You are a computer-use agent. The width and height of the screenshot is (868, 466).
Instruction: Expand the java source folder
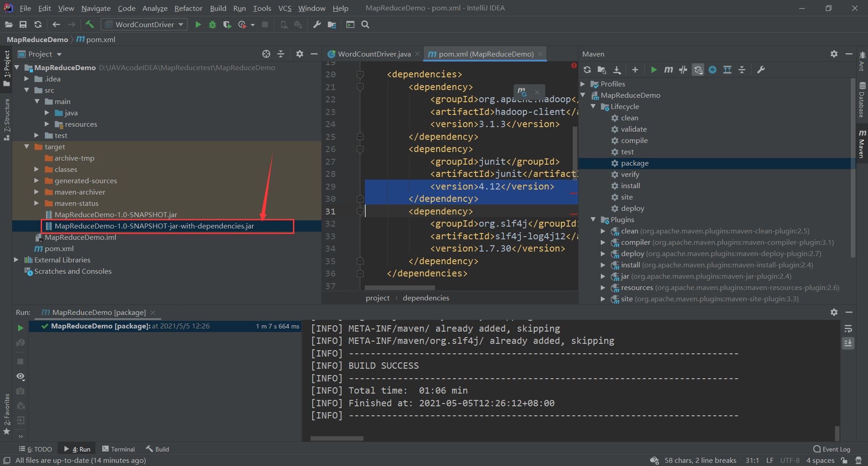pos(47,113)
